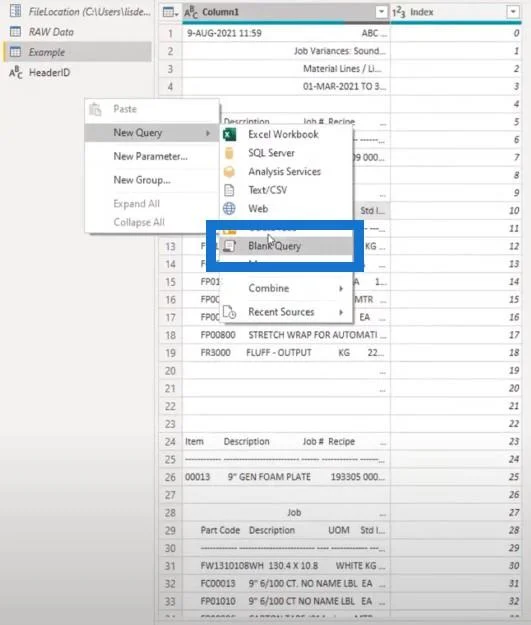Click the SQL Server database icon
This screenshot has width=531, height=625.
[229, 153]
